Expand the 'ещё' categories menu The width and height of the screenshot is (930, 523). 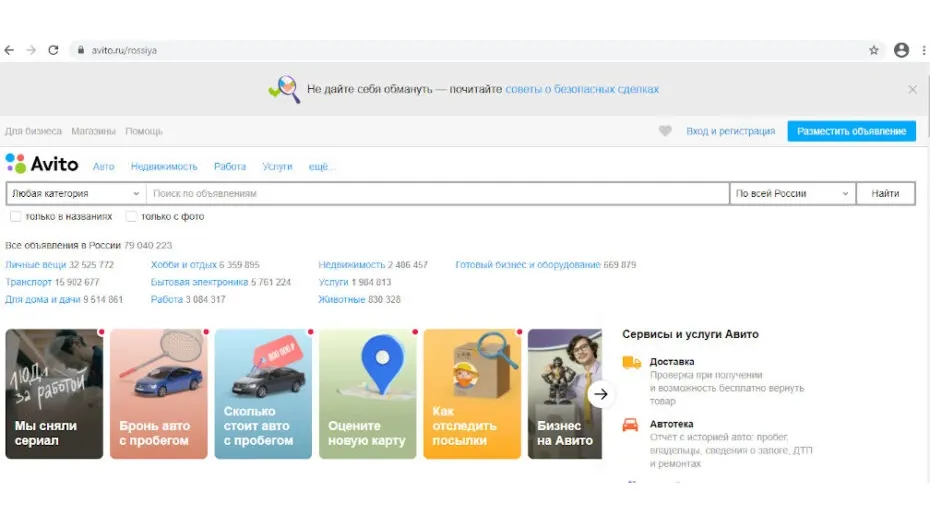[x=321, y=167]
